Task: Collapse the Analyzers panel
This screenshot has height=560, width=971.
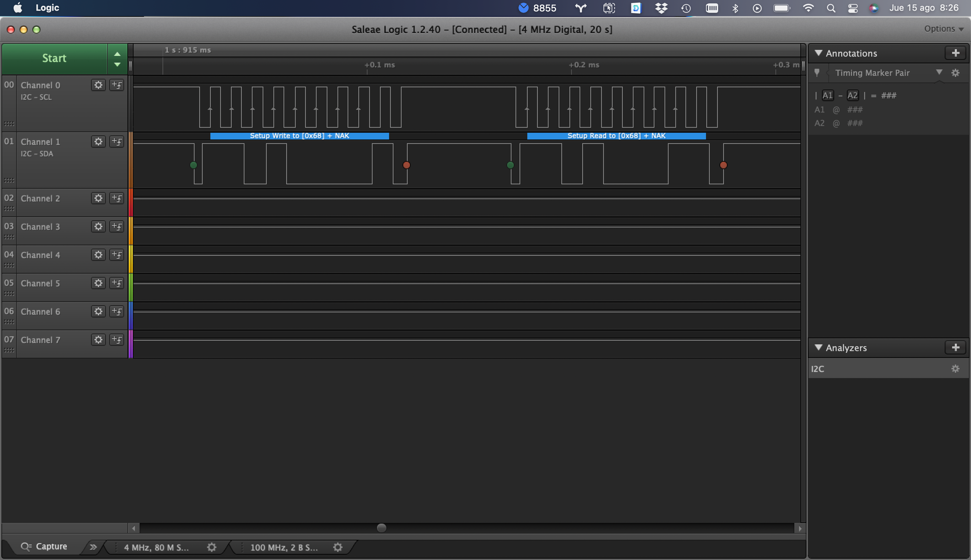Action: (819, 348)
